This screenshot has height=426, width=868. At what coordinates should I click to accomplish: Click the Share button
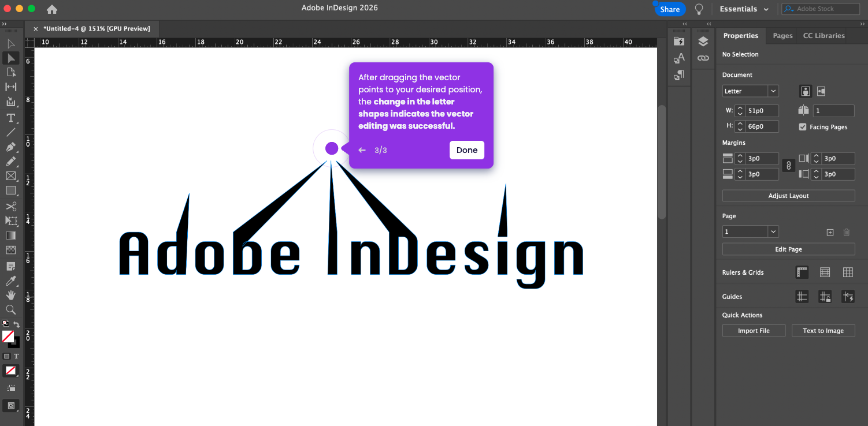tap(670, 9)
